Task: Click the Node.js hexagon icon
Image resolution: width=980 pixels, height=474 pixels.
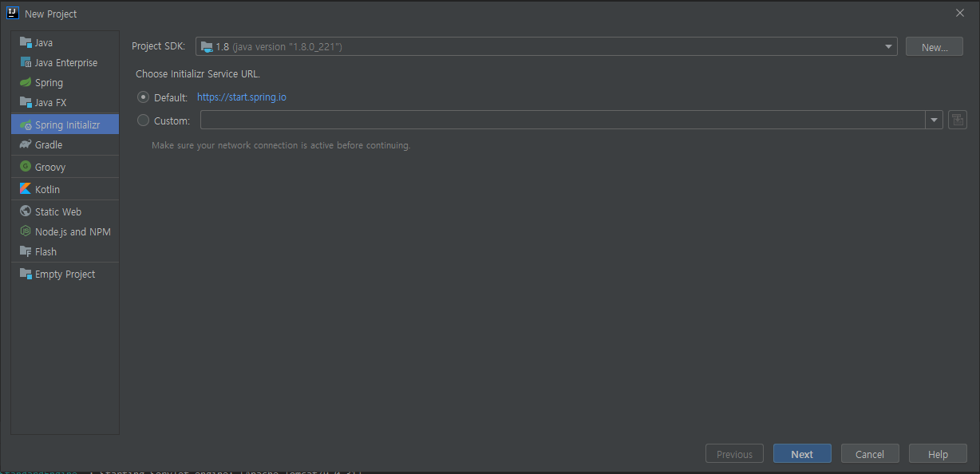Action: coord(26,231)
